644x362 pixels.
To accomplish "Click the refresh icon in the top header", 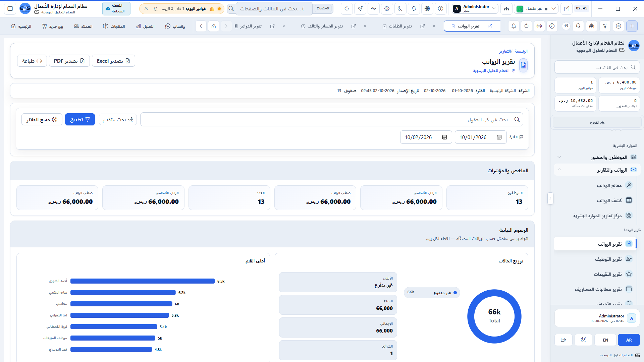I will pyautogui.click(x=346, y=9).
